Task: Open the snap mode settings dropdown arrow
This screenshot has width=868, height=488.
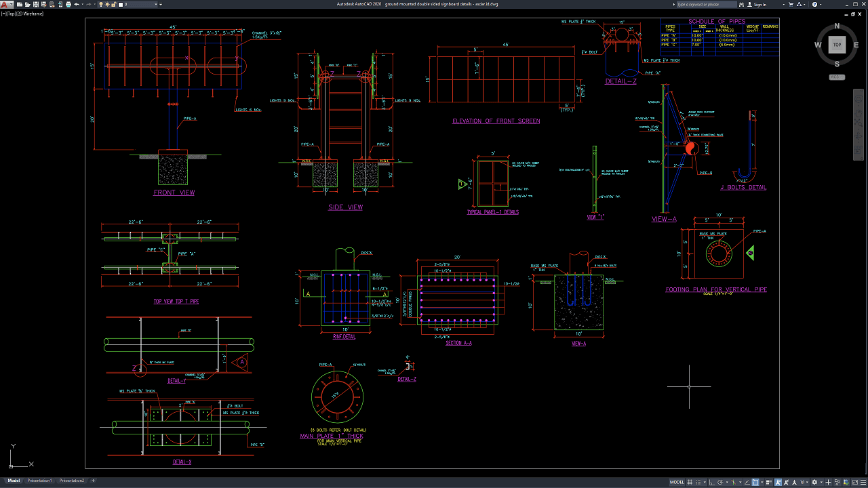Action: [705, 482]
